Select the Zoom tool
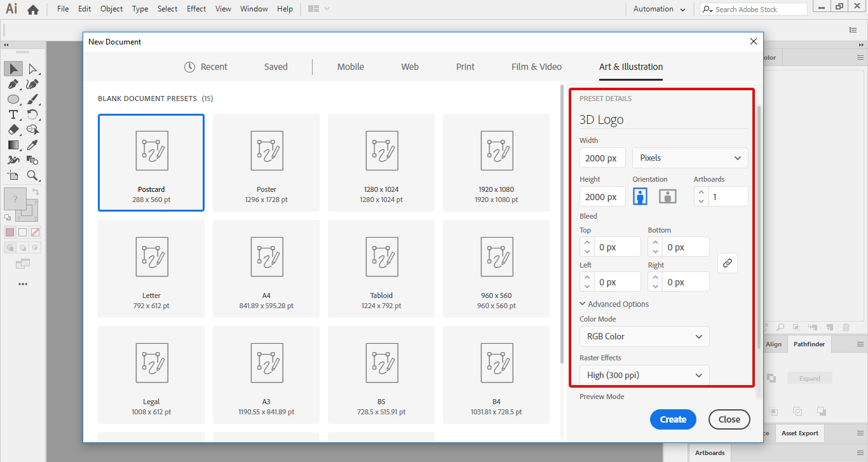This screenshot has width=868, height=462. point(32,175)
